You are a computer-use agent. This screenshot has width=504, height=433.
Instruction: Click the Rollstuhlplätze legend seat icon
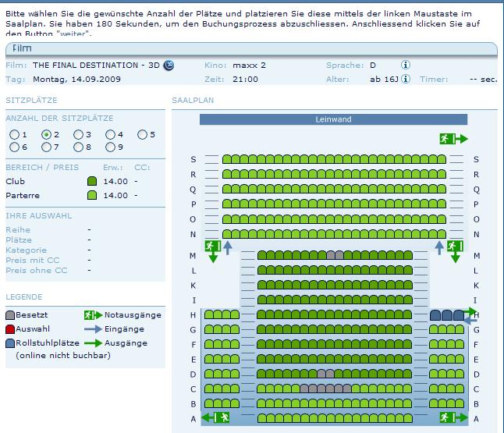[x=10, y=343]
